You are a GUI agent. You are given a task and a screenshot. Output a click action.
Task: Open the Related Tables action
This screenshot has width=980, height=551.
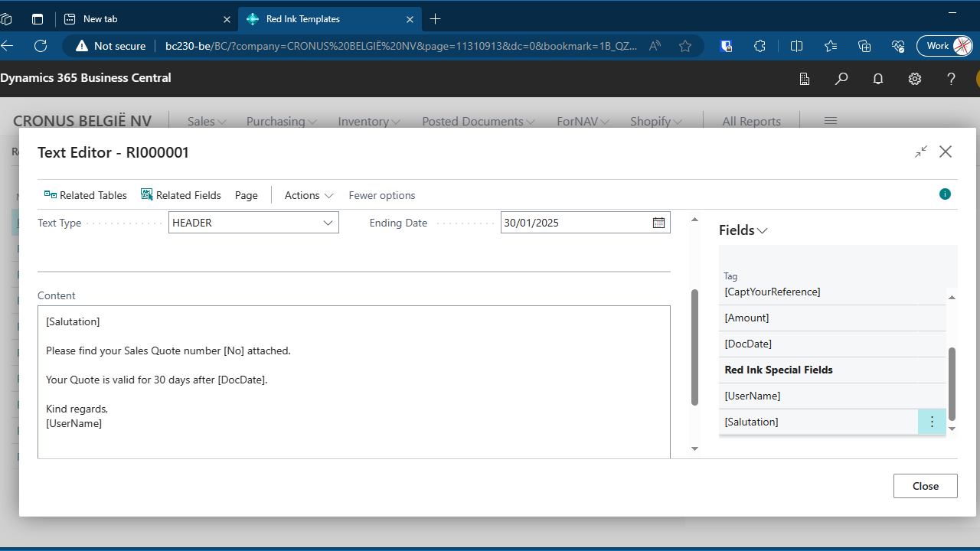tap(85, 195)
